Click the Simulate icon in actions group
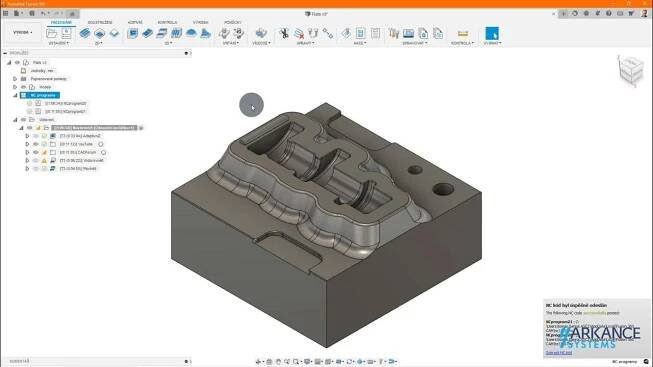Viewport: 653px width, 367px height. click(346, 33)
